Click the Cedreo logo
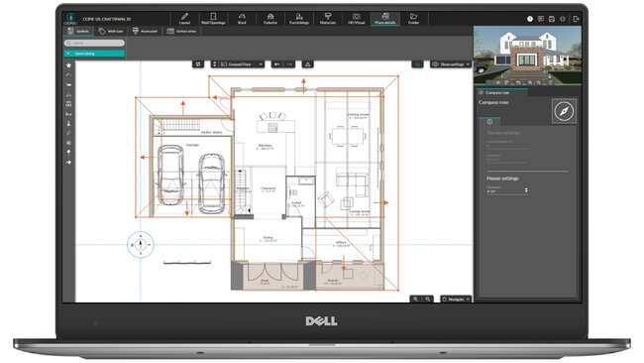This screenshot has height=363, width=644. pos(70,19)
